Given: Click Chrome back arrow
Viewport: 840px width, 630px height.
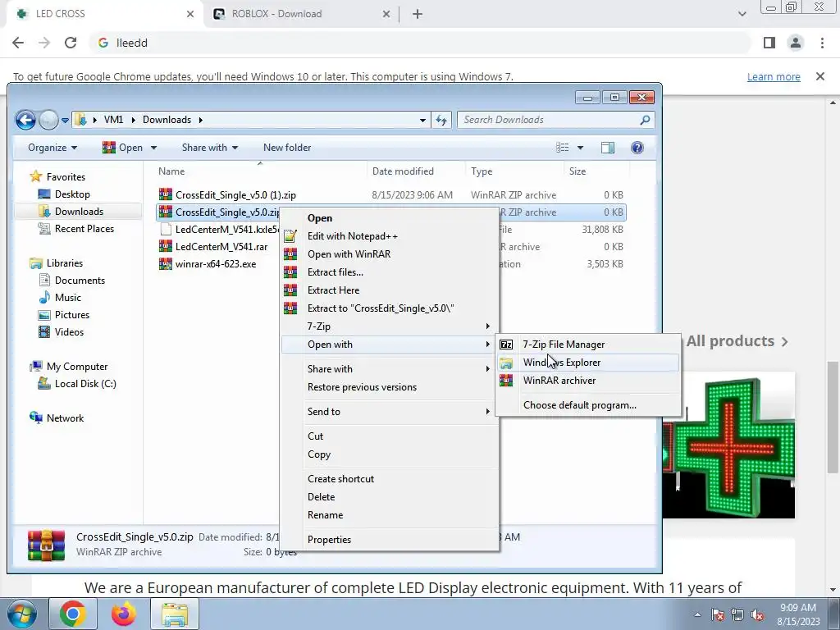Looking at the screenshot, I should [18, 43].
